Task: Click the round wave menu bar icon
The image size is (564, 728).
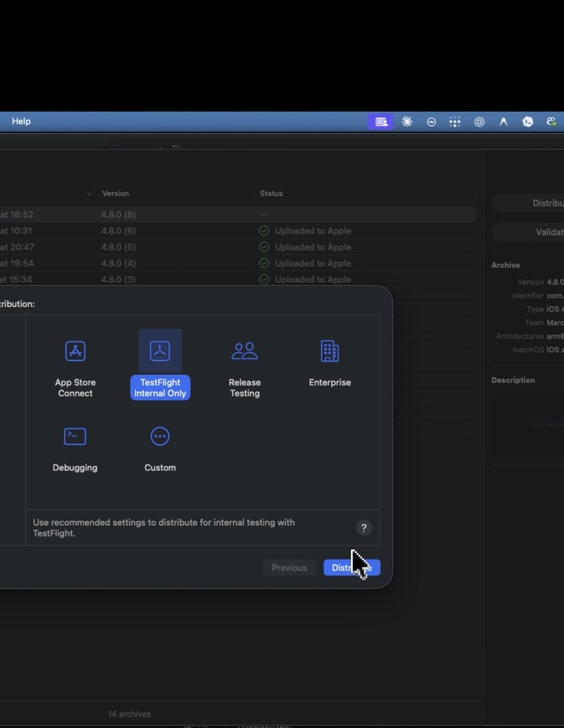Action: tap(431, 122)
